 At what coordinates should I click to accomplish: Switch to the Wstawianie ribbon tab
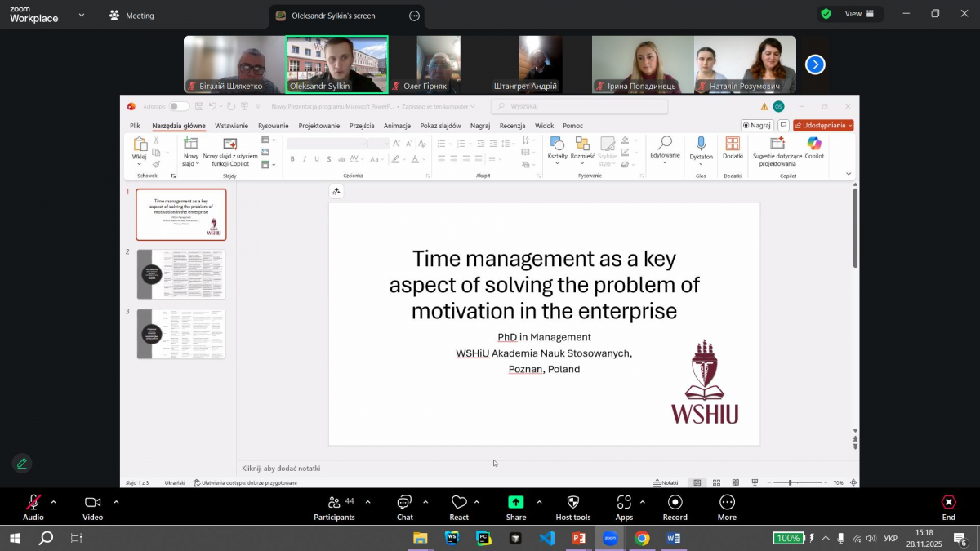[x=231, y=126]
